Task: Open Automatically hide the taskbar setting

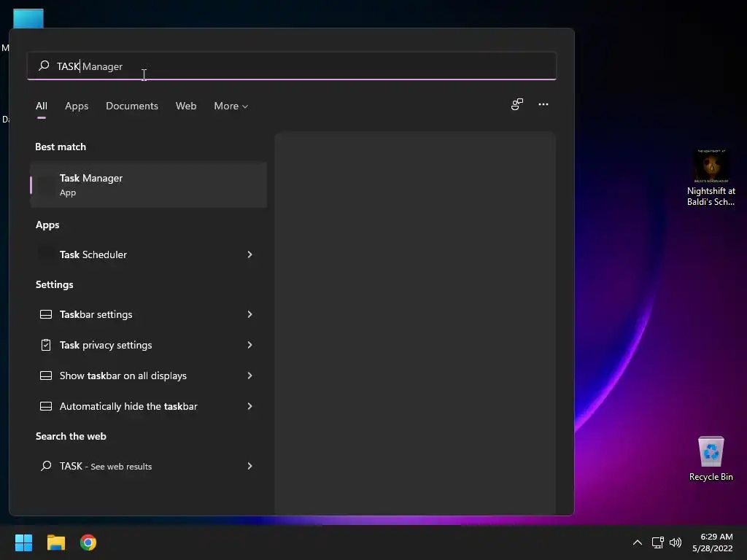Action: tap(148, 406)
